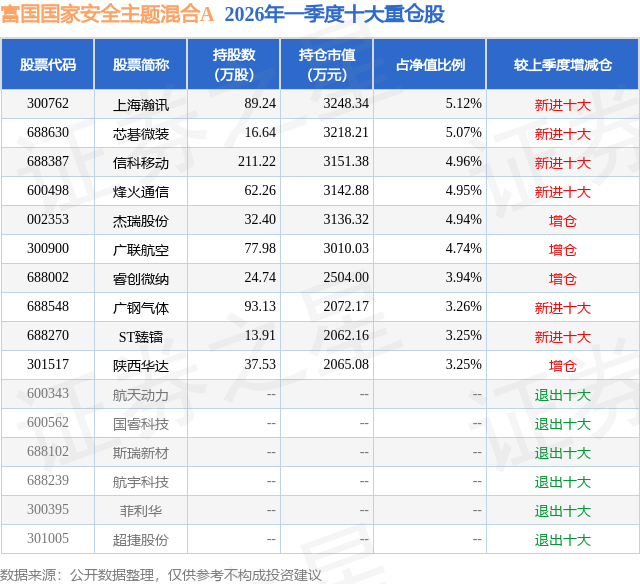
Task: Click stock code 600562
Action: pos(48,422)
